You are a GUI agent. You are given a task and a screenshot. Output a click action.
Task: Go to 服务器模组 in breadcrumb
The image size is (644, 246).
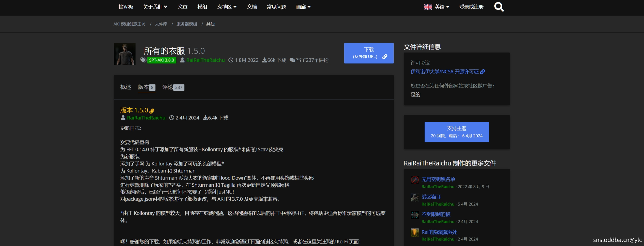187,24
